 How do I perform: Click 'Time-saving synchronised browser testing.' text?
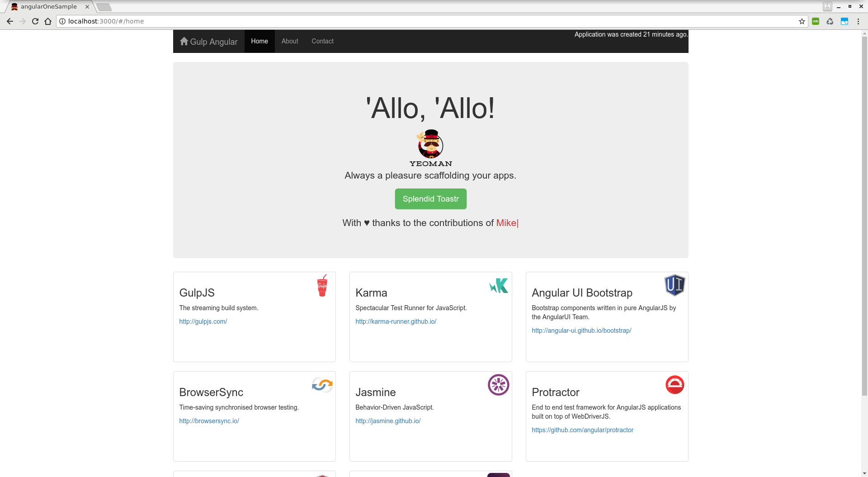(x=239, y=407)
